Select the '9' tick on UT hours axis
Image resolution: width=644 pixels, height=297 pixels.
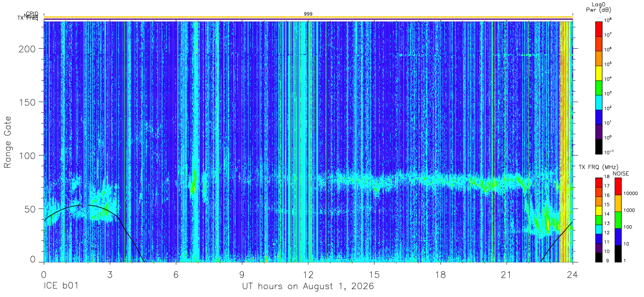pyautogui.click(x=242, y=274)
